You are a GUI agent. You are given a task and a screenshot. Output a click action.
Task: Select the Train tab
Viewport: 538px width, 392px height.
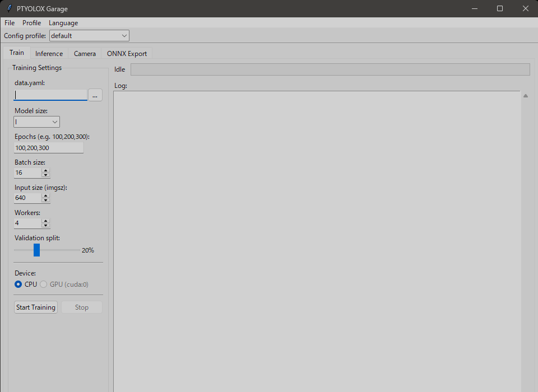point(16,53)
